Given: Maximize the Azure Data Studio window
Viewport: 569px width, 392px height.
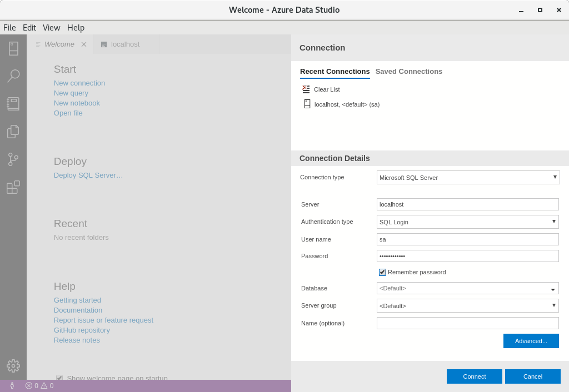Looking at the screenshot, I should 540,10.
